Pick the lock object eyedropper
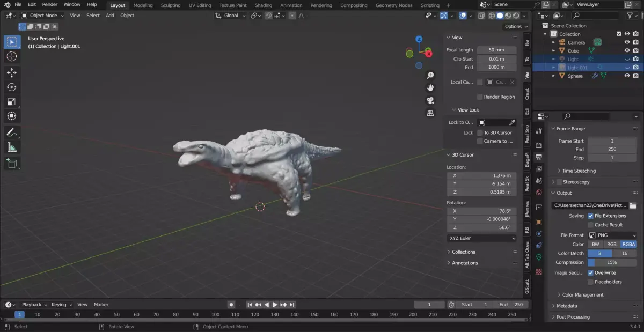 (x=512, y=122)
